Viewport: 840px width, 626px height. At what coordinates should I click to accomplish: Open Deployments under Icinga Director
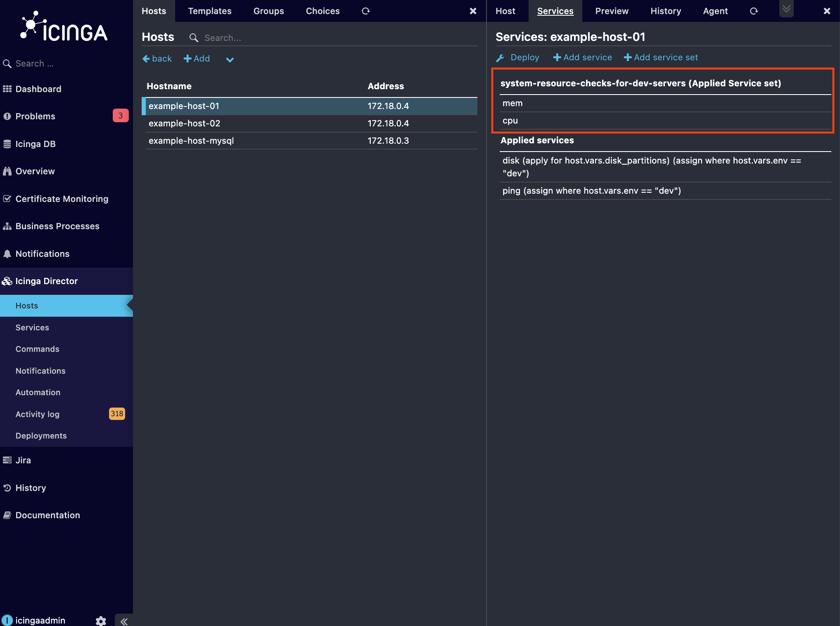(x=41, y=436)
